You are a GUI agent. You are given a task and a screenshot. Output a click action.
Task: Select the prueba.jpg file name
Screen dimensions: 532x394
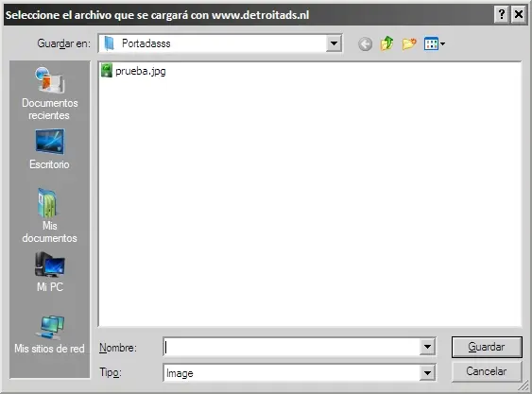[x=141, y=71]
